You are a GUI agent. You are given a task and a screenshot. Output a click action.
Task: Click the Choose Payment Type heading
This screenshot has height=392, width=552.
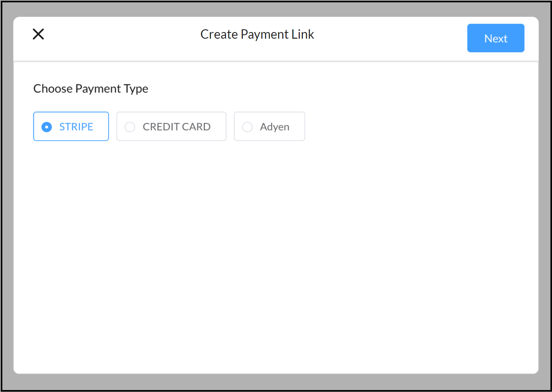click(x=91, y=88)
